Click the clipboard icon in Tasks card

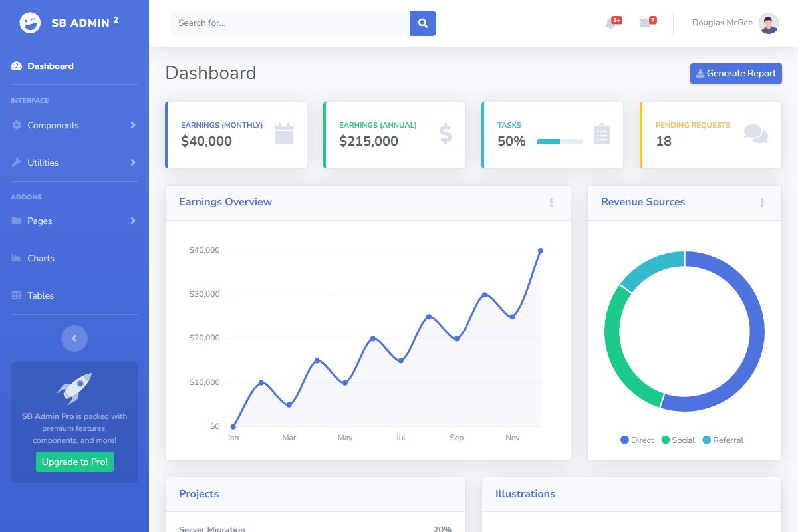tap(602, 134)
